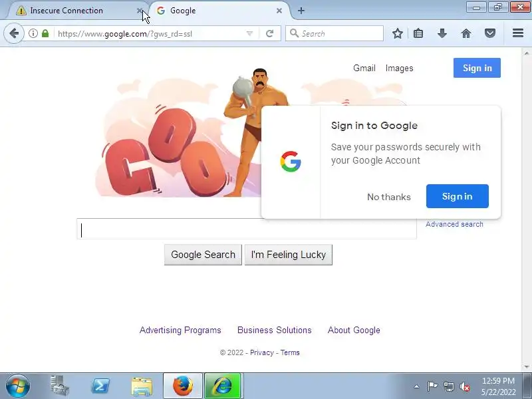
Task: Switch to Firefox in the taskbar
Action: click(183, 386)
